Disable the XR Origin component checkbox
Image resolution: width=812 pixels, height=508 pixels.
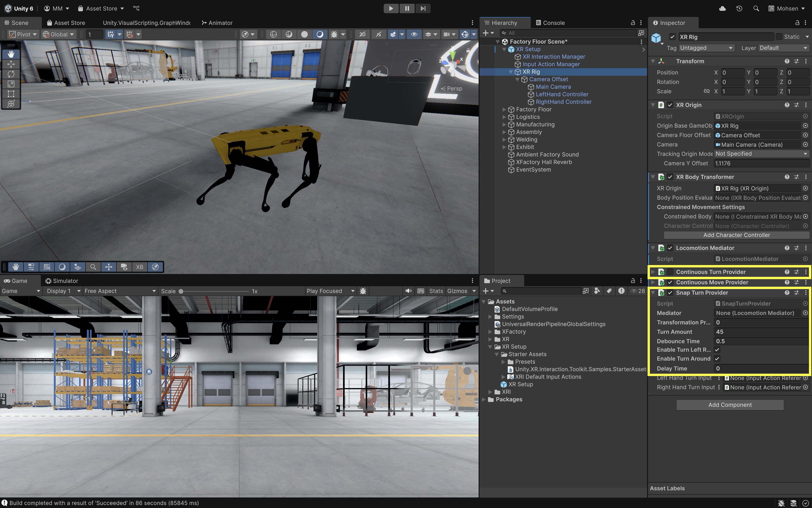coord(670,105)
